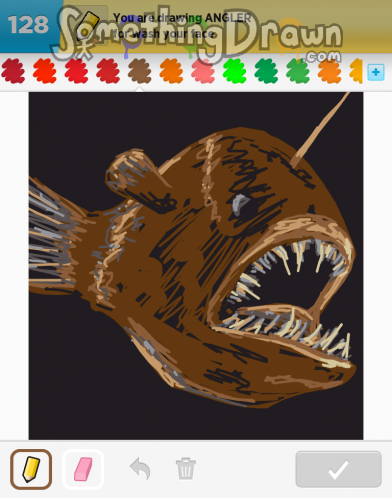Choose the orange swatch beside the pink one
The width and height of the screenshot is (392, 498).
(x=171, y=71)
